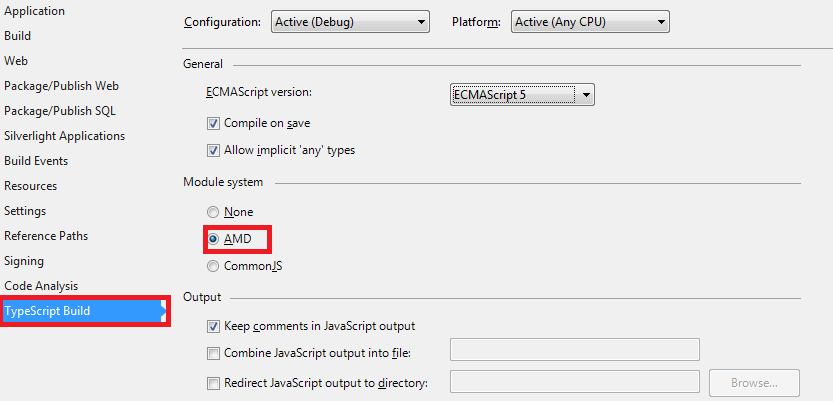Go to the Web tab

tap(16, 61)
